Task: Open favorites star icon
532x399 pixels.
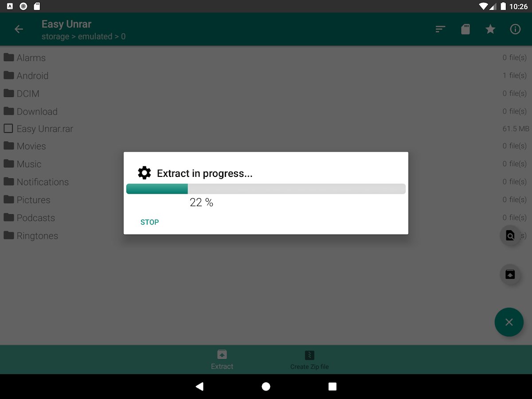Action: coord(490,29)
